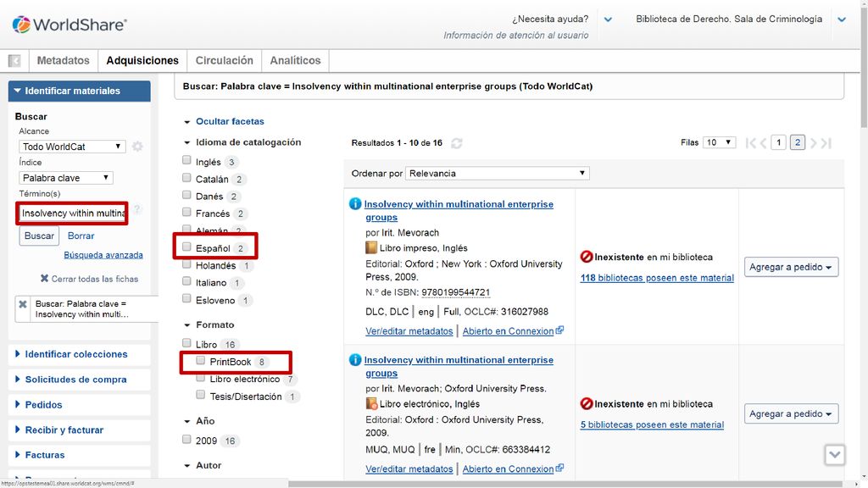The height and width of the screenshot is (488, 868).
Task: Go to results page 2
Action: pos(797,142)
